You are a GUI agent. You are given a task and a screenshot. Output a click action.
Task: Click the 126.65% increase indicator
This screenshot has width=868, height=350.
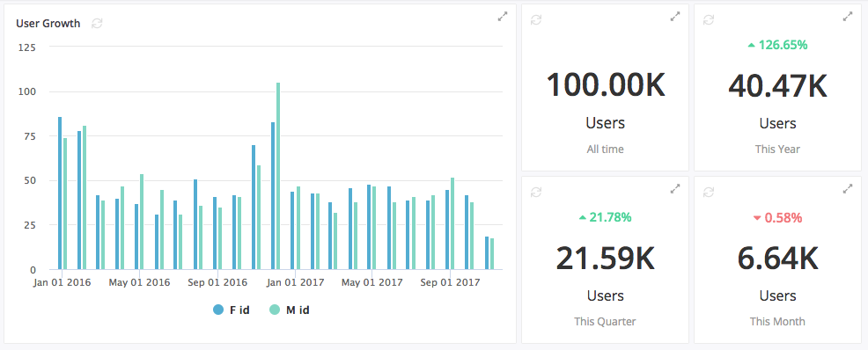[778, 45]
